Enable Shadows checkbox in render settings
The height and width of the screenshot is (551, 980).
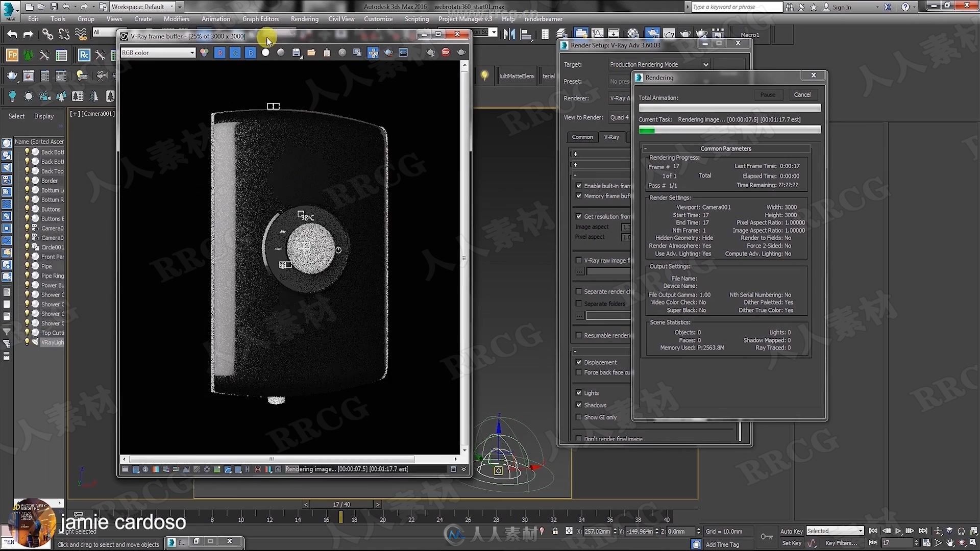pyautogui.click(x=579, y=405)
